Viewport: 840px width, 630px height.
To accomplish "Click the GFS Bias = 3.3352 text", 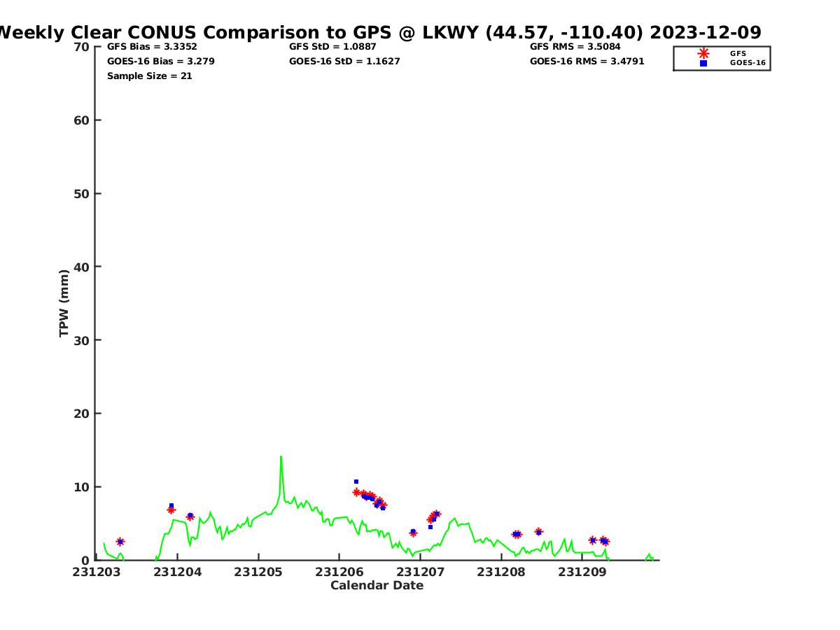I will click(x=152, y=47).
